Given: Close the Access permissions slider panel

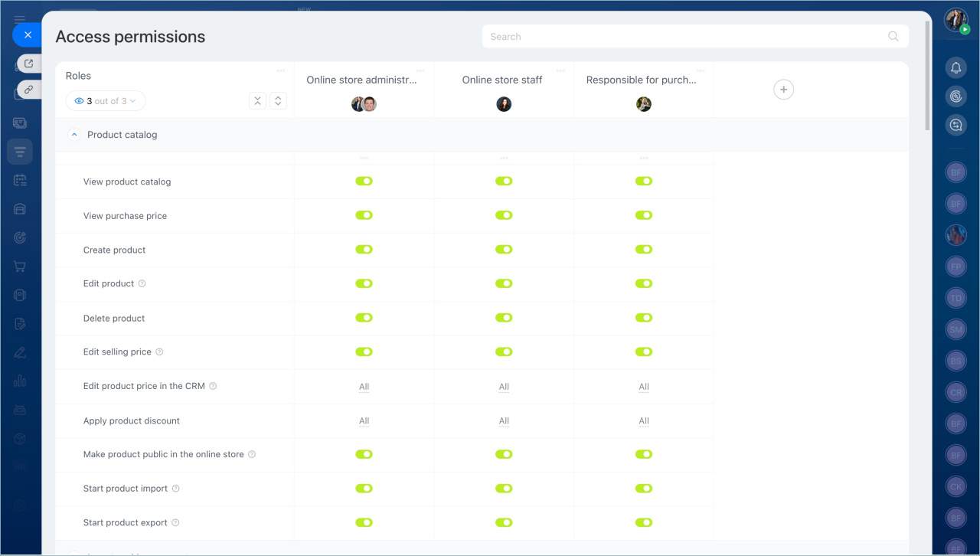Looking at the screenshot, I should pyautogui.click(x=28, y=35).
